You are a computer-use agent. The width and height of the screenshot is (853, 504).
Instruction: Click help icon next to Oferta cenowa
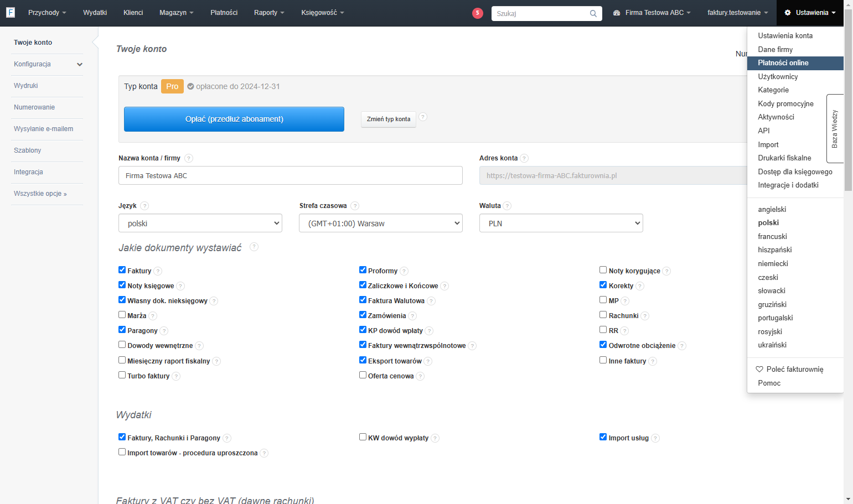420,376
